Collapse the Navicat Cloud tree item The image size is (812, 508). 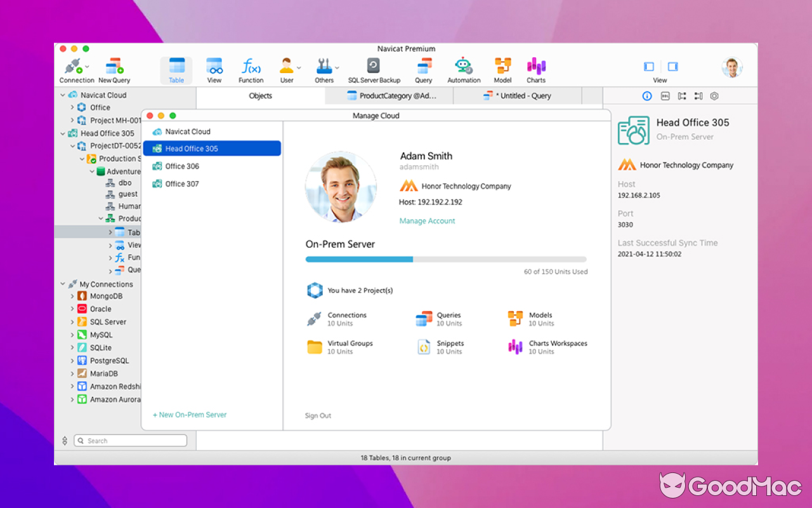(x=62, y=95)
